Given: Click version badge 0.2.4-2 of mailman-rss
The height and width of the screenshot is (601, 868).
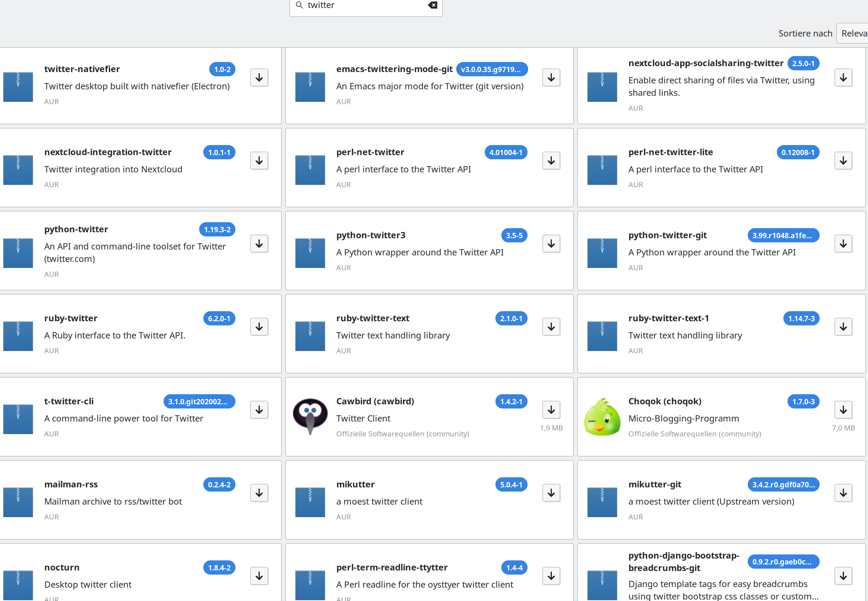Looking at the screenshot, I should coord(219,484).
